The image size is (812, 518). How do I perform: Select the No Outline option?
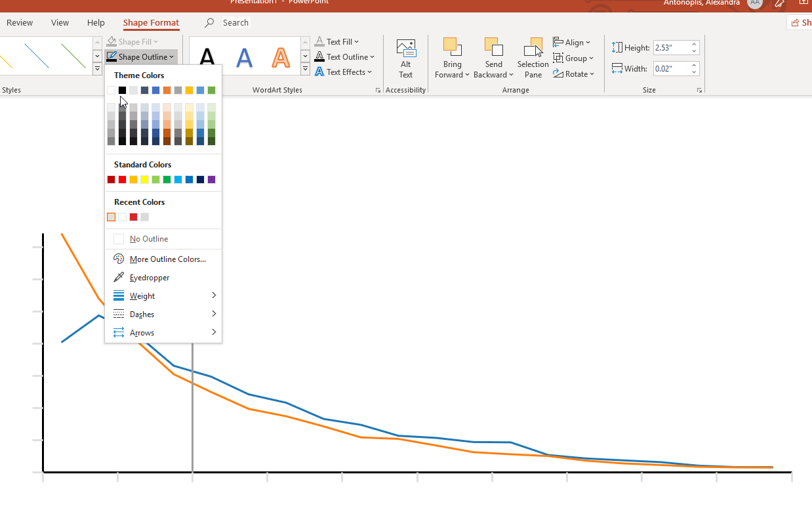pos(149,239)
